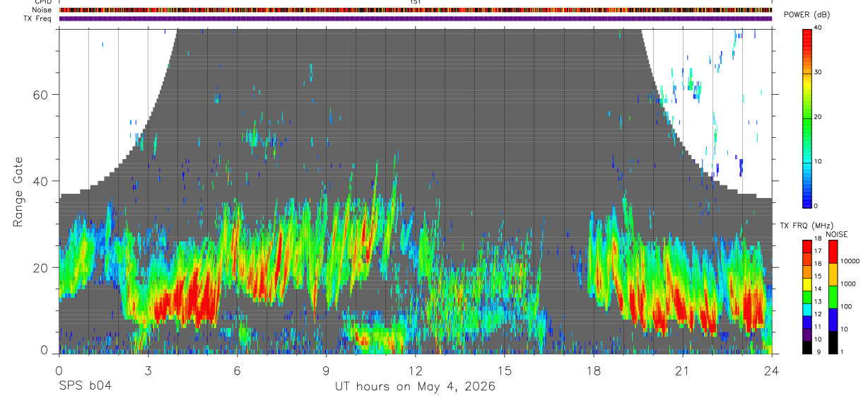Select the blue 0 dB end of power scale
868x401 pixels.
coord(807,202)
